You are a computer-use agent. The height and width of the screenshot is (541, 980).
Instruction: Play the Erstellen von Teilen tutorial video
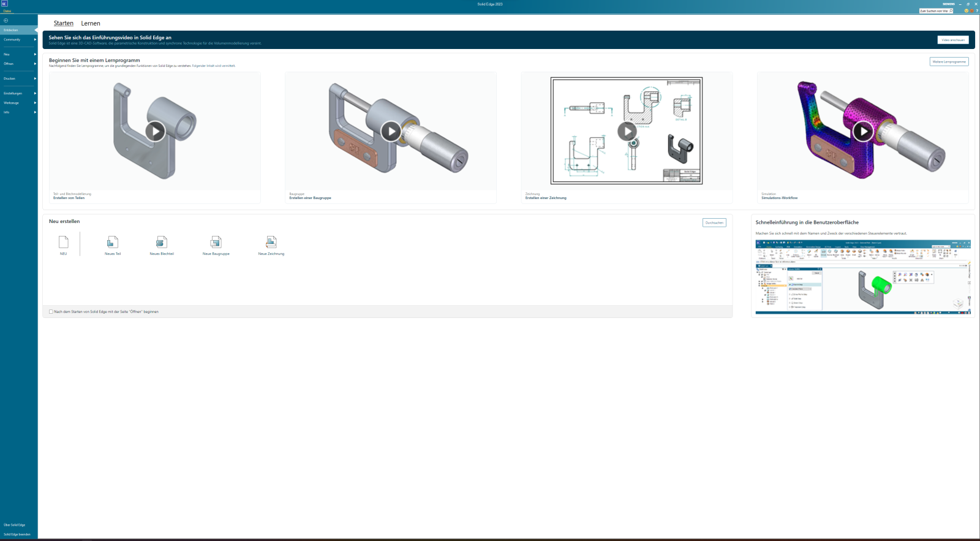155,131
